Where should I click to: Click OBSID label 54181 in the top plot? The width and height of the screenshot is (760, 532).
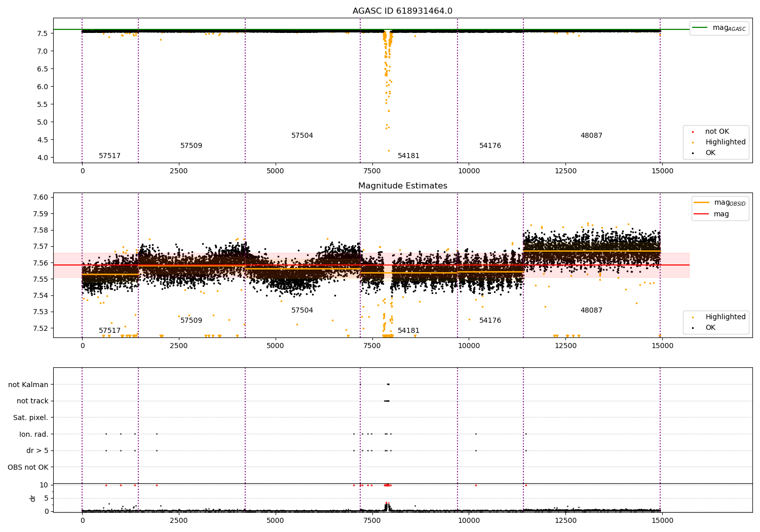408,156
